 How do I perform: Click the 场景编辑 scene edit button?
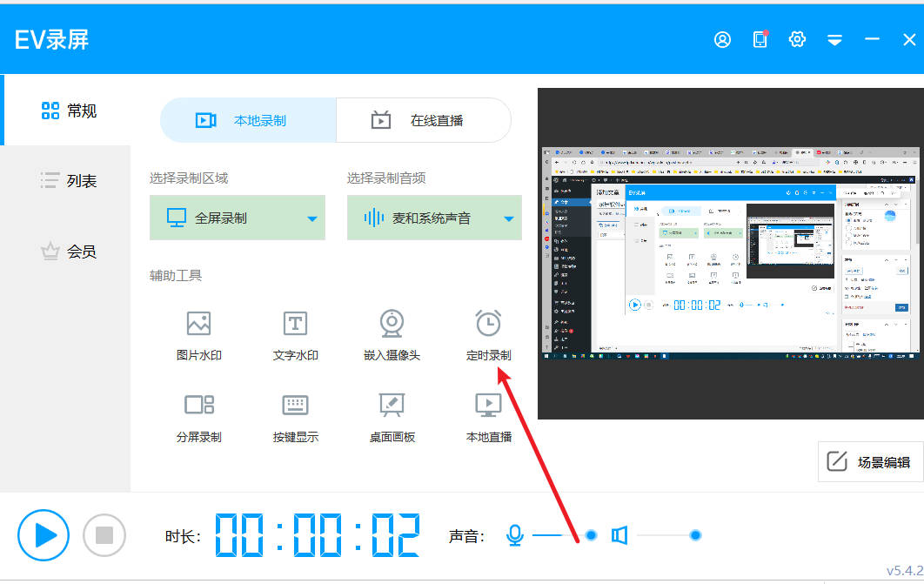click(870, 462)
